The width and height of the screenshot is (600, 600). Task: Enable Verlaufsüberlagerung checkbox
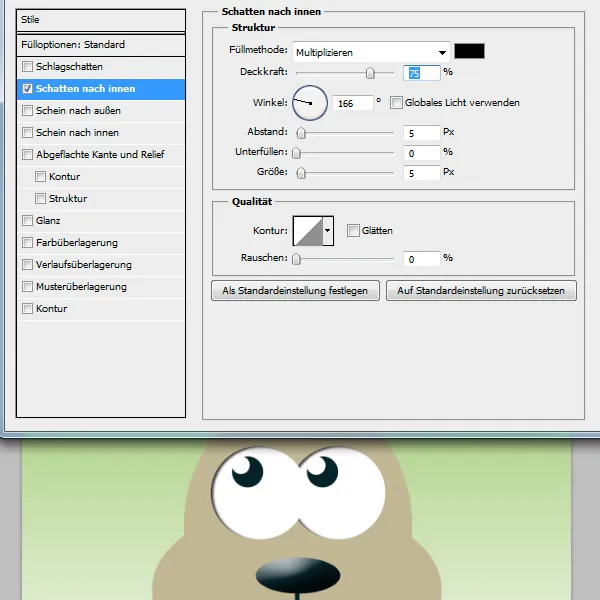(x=27, y=265)
